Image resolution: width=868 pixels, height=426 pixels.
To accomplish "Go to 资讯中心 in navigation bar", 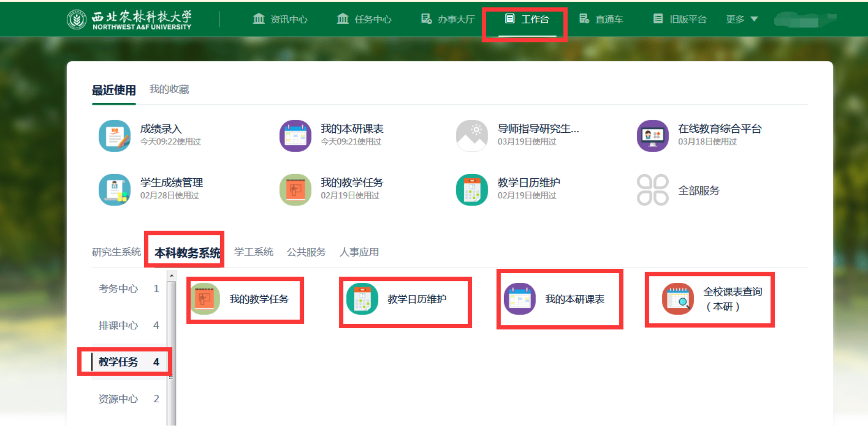I will click(x=280, y=19).
